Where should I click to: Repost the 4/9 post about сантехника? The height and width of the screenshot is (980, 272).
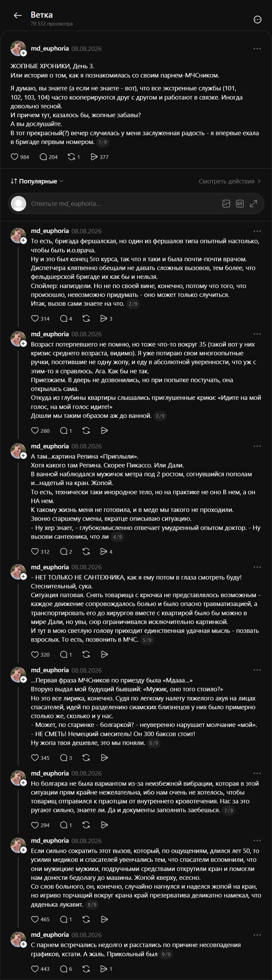[86, 551]
